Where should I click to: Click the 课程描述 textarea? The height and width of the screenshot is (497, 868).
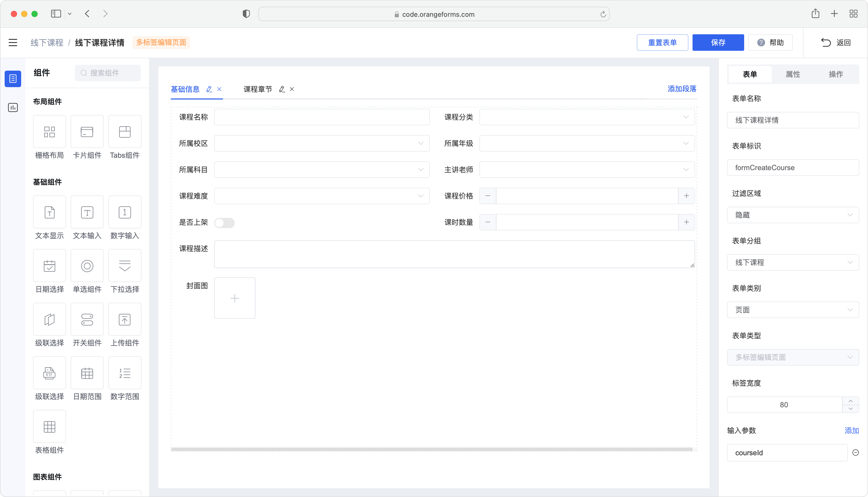(454, 254)
